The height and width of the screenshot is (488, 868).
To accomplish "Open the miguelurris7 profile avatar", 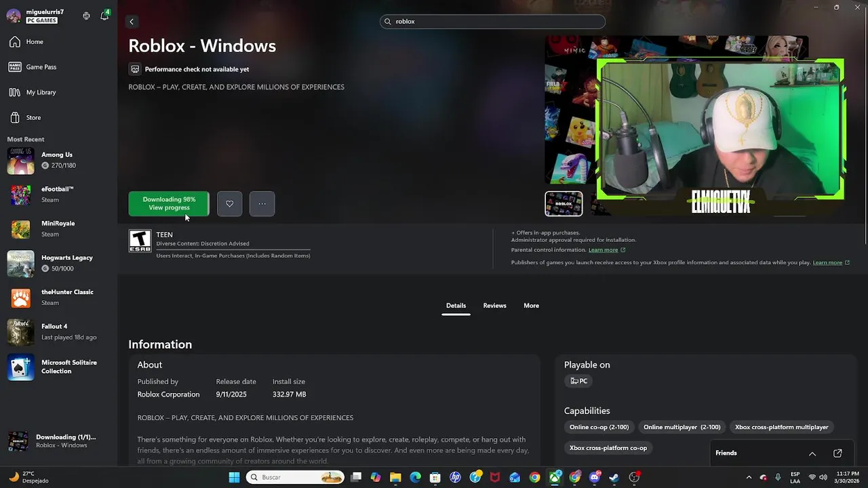I will 14,16.
